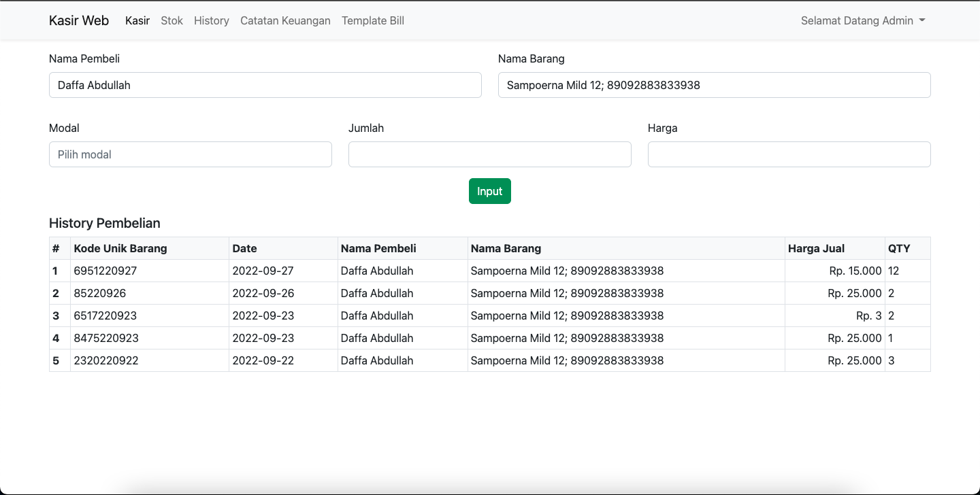
Task: Open the Selamat Datang Admin dropdown
Action: (x=862, y=20)
